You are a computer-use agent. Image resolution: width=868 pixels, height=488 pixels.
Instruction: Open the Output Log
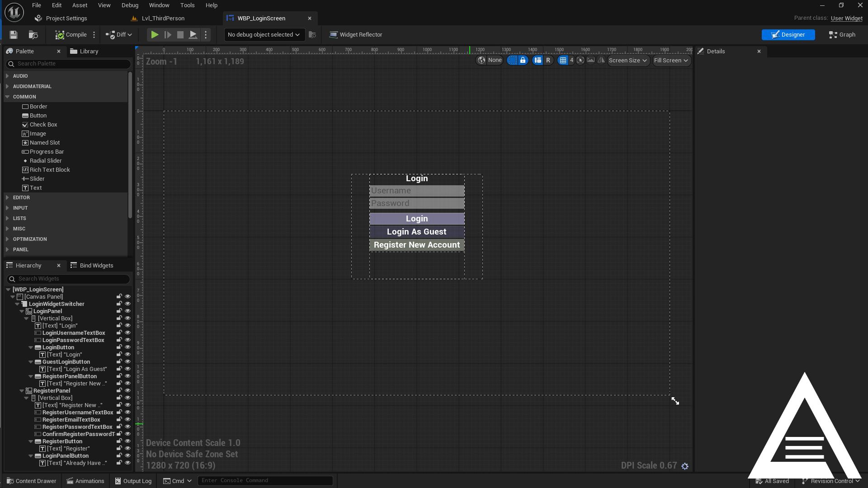coord(133,481)
